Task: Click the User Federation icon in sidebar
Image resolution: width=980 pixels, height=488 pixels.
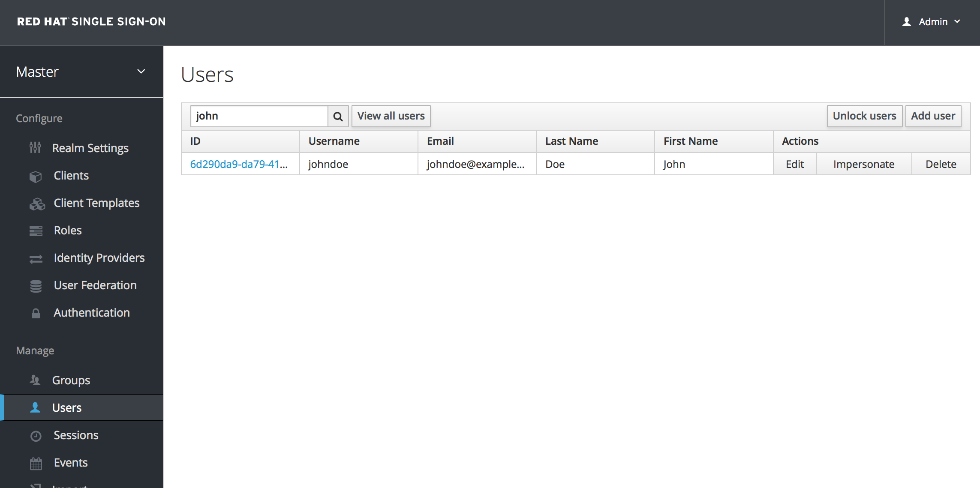Action: (36, 285)
